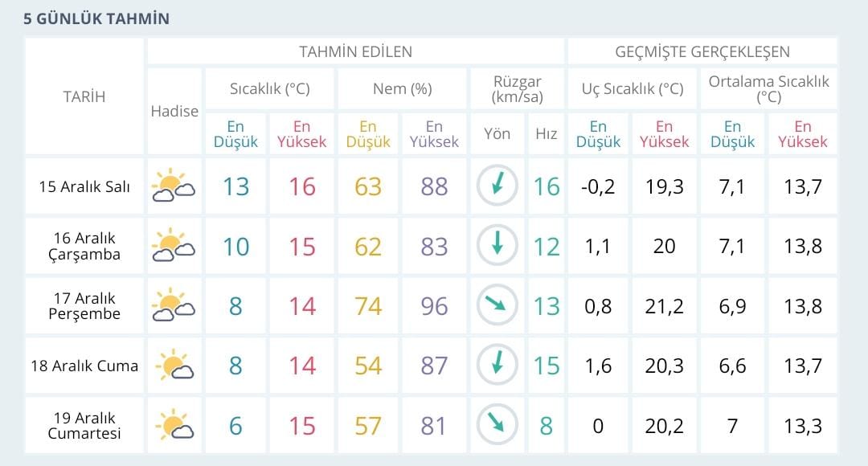Click the weather icon for 18 Aralık Cuma

pyautogui.click(x=174, y=366)
